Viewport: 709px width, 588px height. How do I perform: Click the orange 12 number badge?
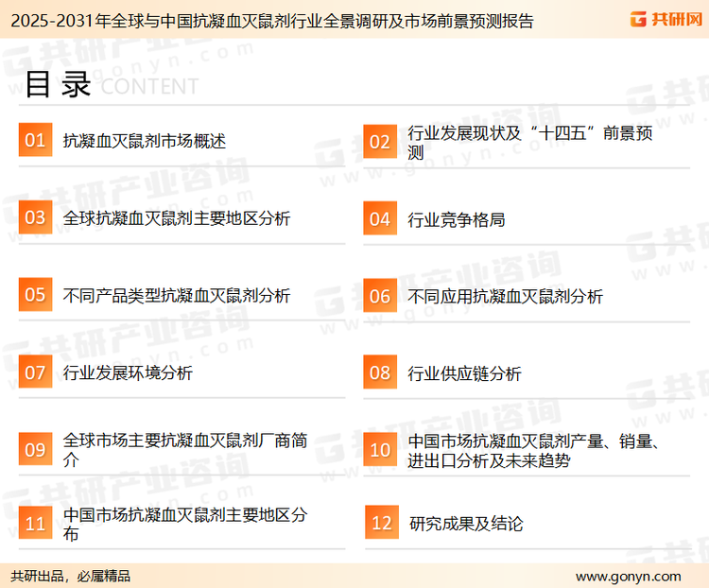[x=382, y=523]
